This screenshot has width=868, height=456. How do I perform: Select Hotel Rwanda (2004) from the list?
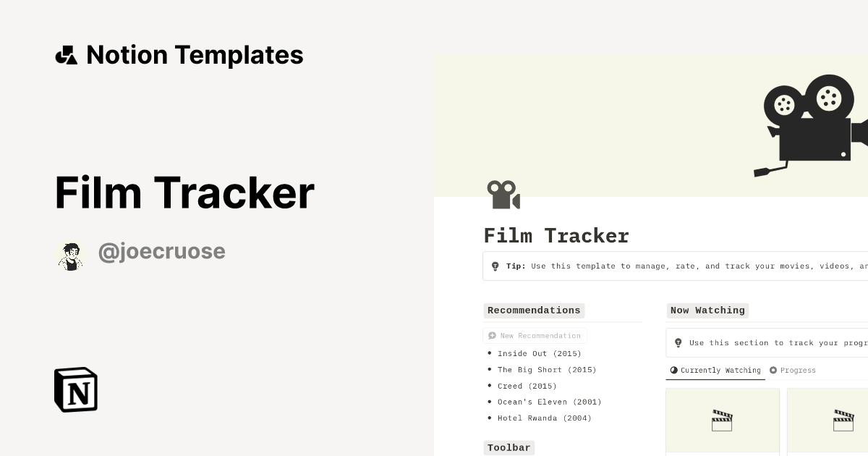click(543, 418)
